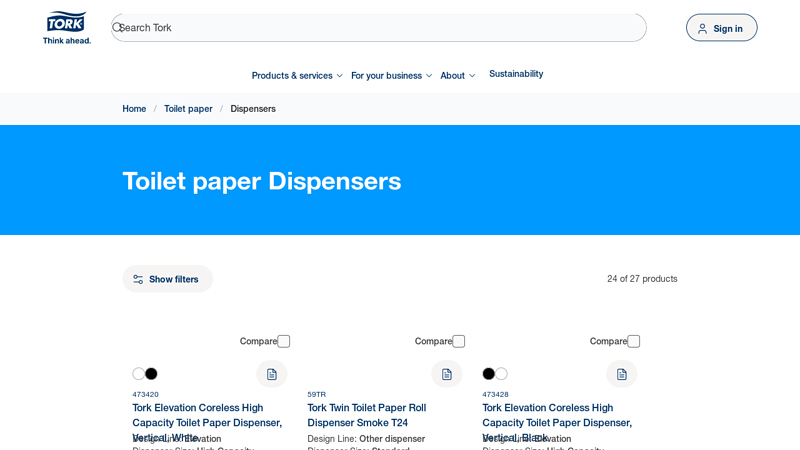Screen dimensions: 800x450
Task: Click article number 59TR
Action: pos(316,394)
